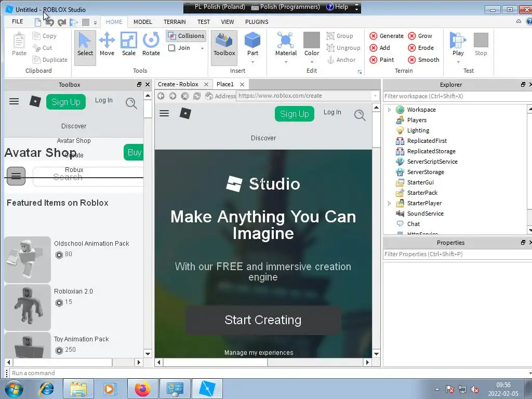Viewport: 532px width, 399px height.
Task: Click the Filter Properties input field
Action: tap(457, 254)
